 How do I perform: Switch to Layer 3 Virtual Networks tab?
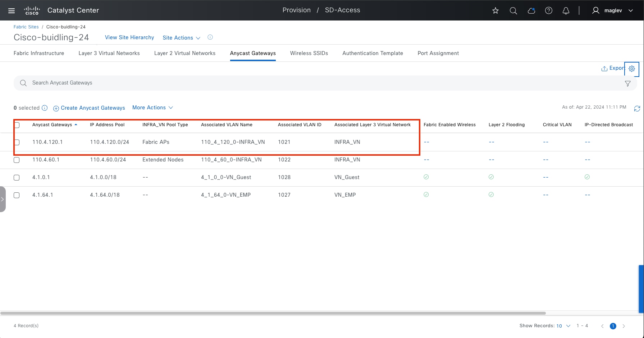[109, 53]
